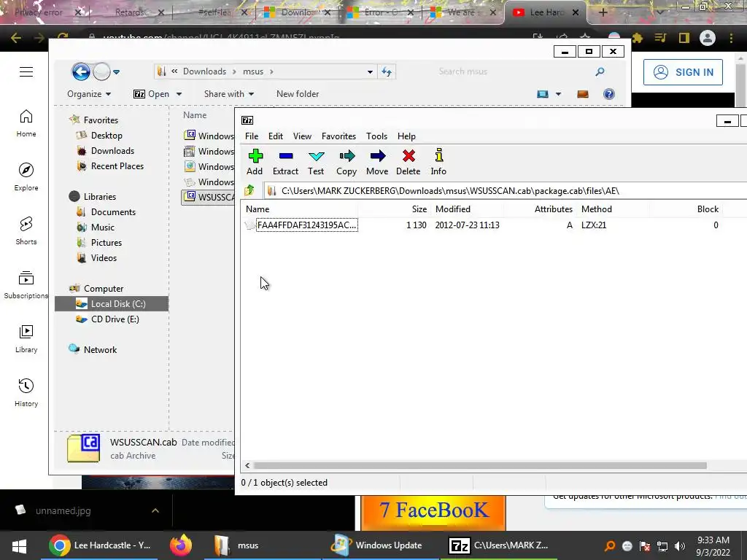Open YouTube Library

(x=26, y=339)
